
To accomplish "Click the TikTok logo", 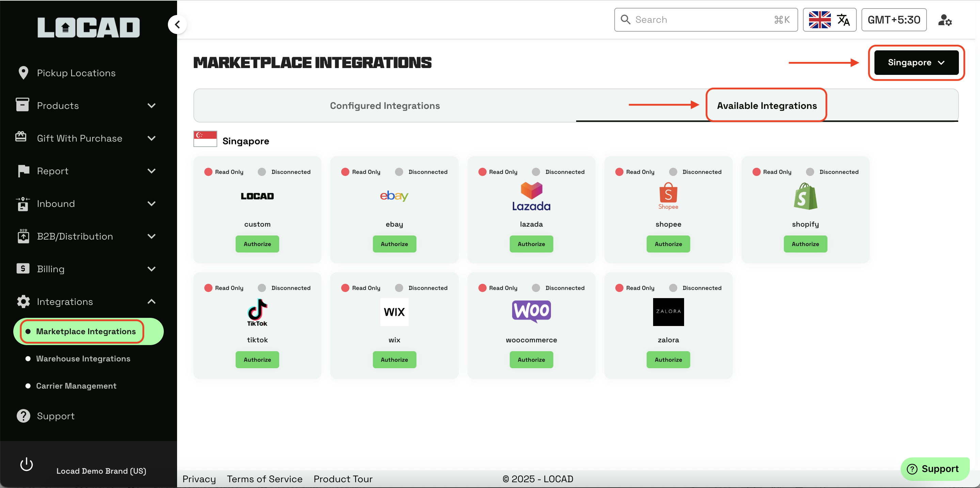I will [257, 312].
